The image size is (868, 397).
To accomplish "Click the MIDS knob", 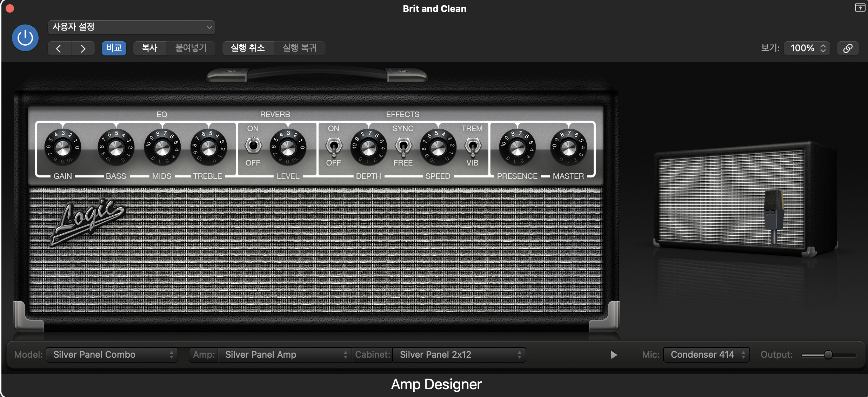I will (x=162, y=148).
